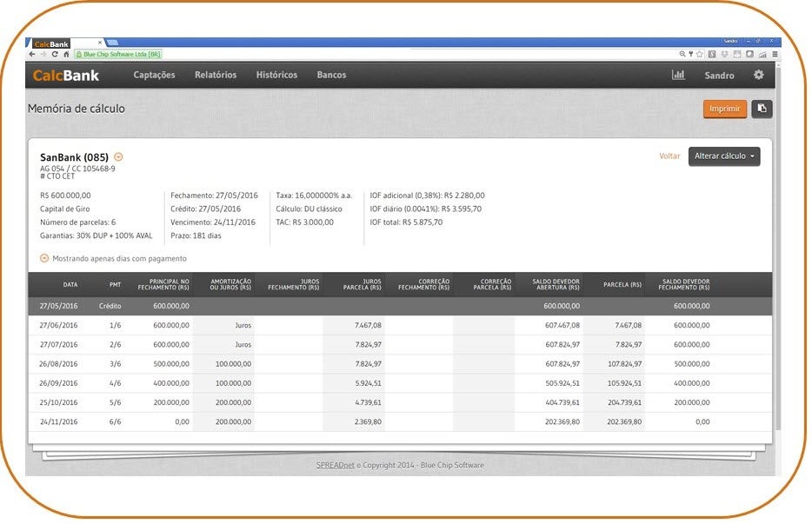The height and width of the screenshot is (524, 812).
Task: Bookmark page with the star icon
Action: (x=699, y=54)
